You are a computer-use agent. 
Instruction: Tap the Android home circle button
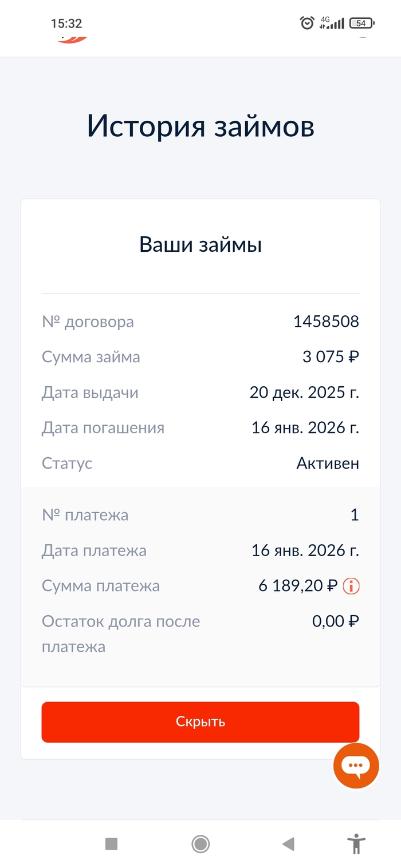[200, 844]
